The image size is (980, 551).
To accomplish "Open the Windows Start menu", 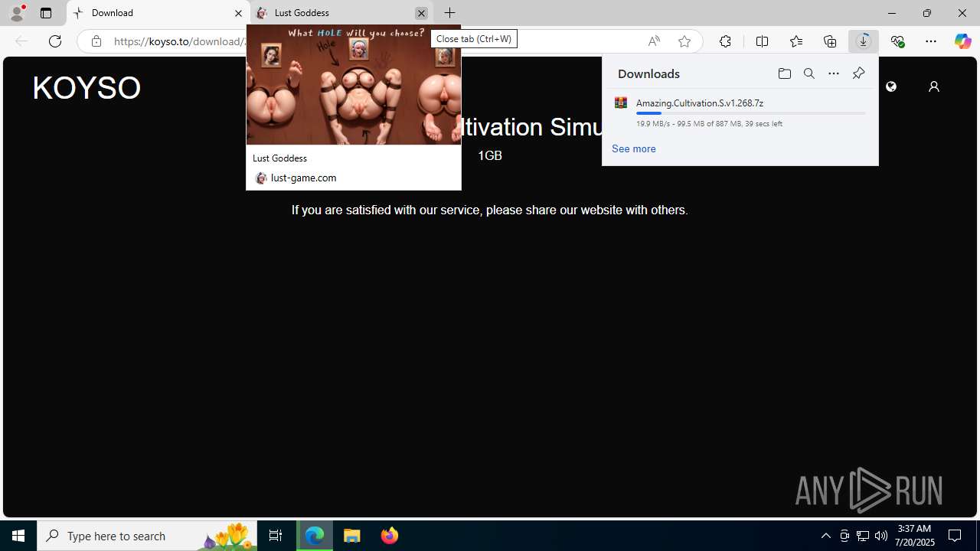I will 18,536.
